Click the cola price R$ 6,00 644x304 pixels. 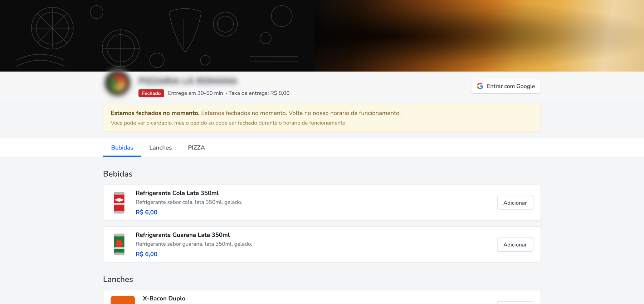pyautogui.click(x=146, y=212)
